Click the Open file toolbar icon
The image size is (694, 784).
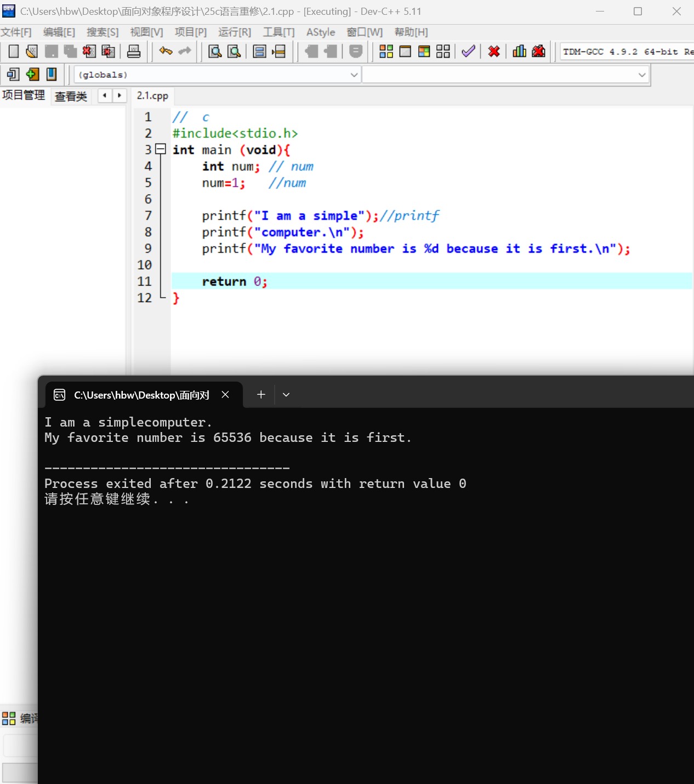pos(32,52)
